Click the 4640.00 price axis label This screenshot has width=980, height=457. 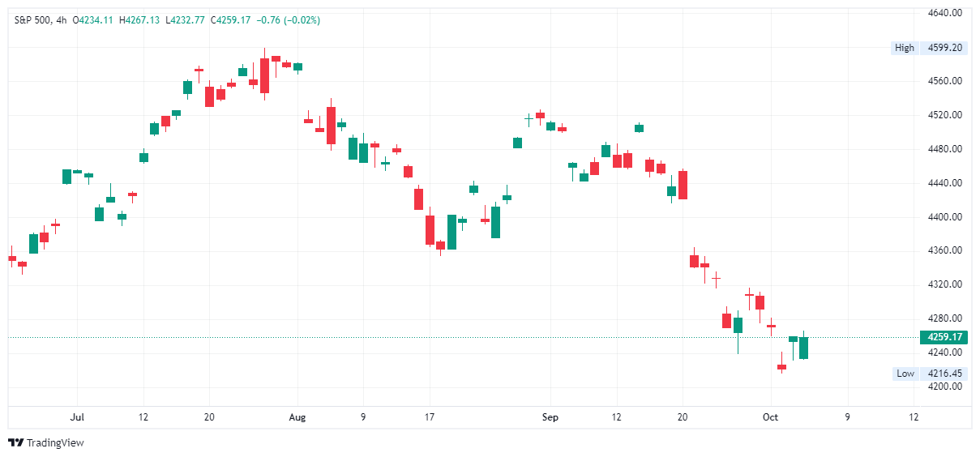click(945, 14)
